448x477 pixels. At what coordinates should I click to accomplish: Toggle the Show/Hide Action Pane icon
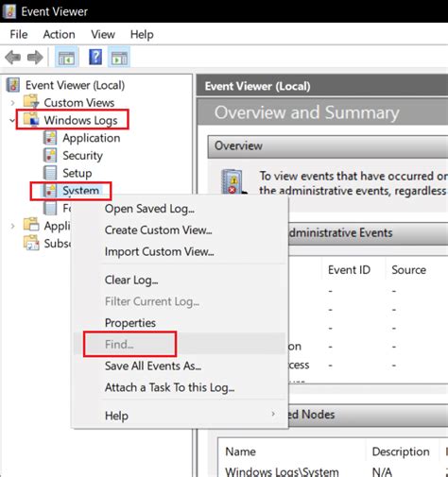[119, 58]
